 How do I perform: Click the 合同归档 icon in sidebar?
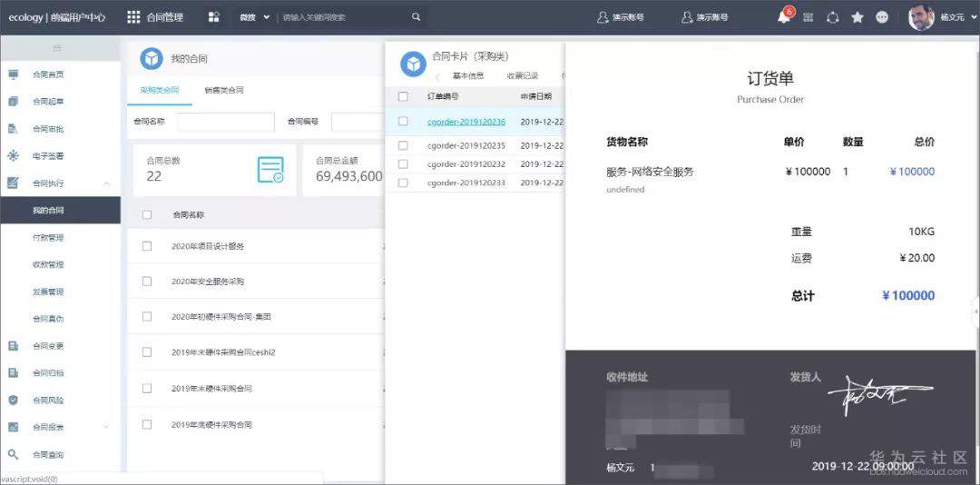point(13,373)
